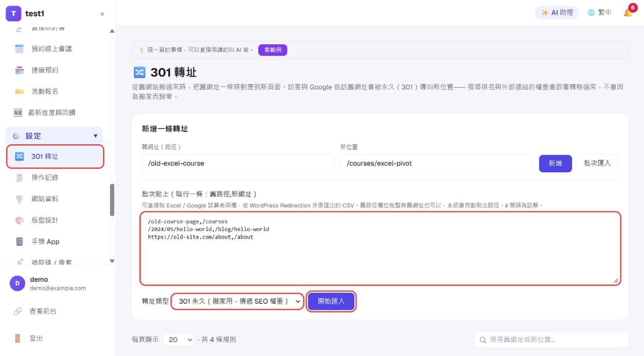644x356 pixels.
Task: Open 預約線上會議 in the sidebar
Action: pyautogui.click(x=55, y=49)
